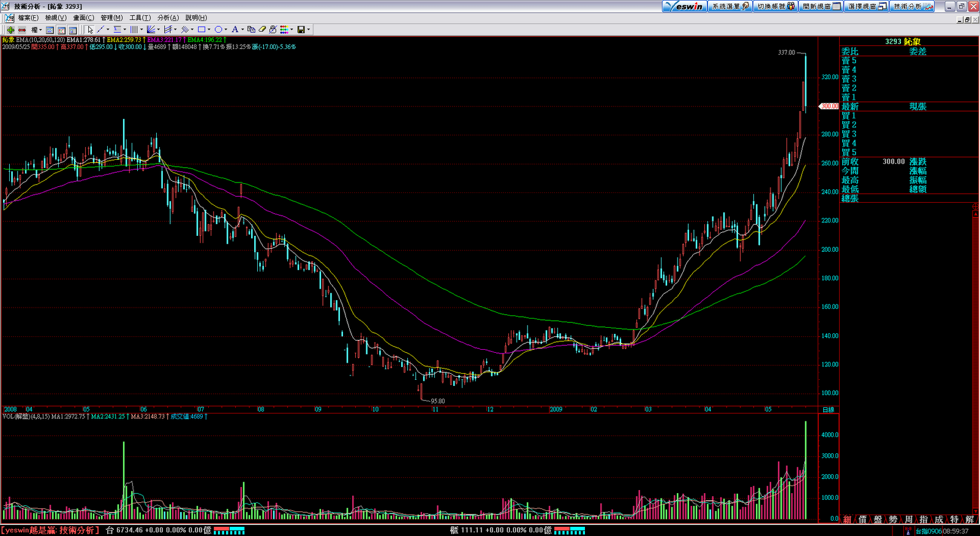The height and width of the screenshot is (536, 980).
Task: Select the rectangle drawing tool
Action: (202, 29)
